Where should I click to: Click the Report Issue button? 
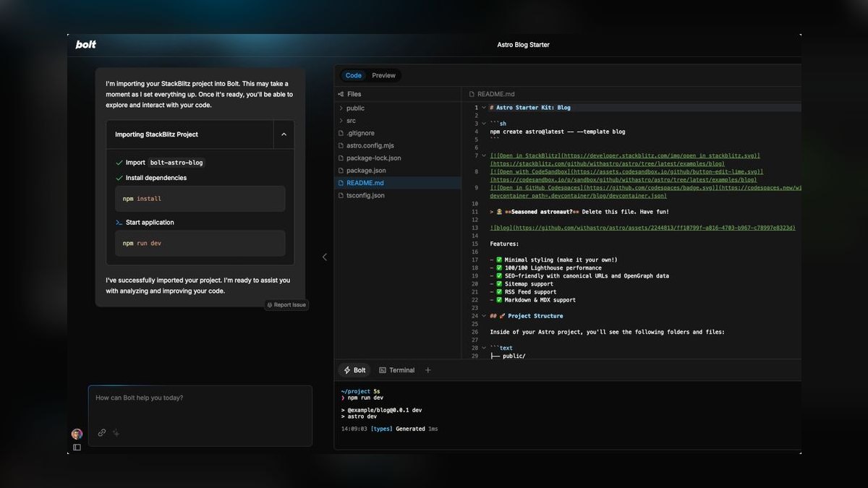pyautogui.click(x=286, y=305)
